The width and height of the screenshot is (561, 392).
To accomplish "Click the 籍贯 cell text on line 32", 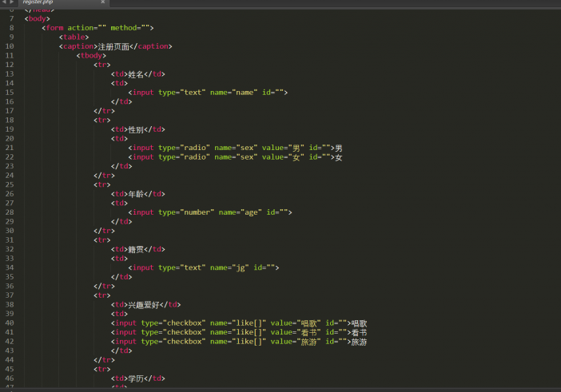I will [x=136, y=249].
